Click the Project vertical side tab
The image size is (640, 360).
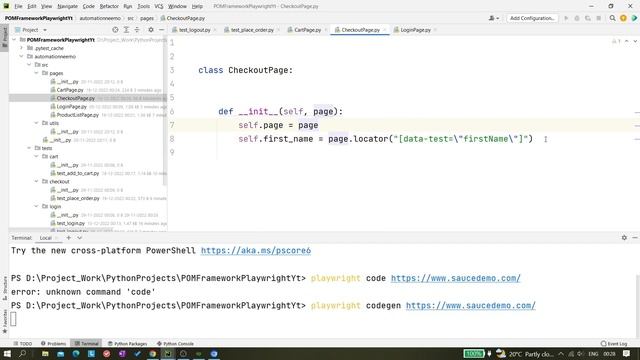tap(4, 38)
